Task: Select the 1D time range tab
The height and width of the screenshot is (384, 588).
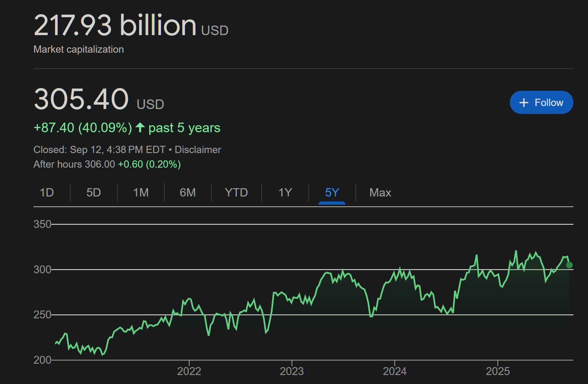Action: point(47,192)
